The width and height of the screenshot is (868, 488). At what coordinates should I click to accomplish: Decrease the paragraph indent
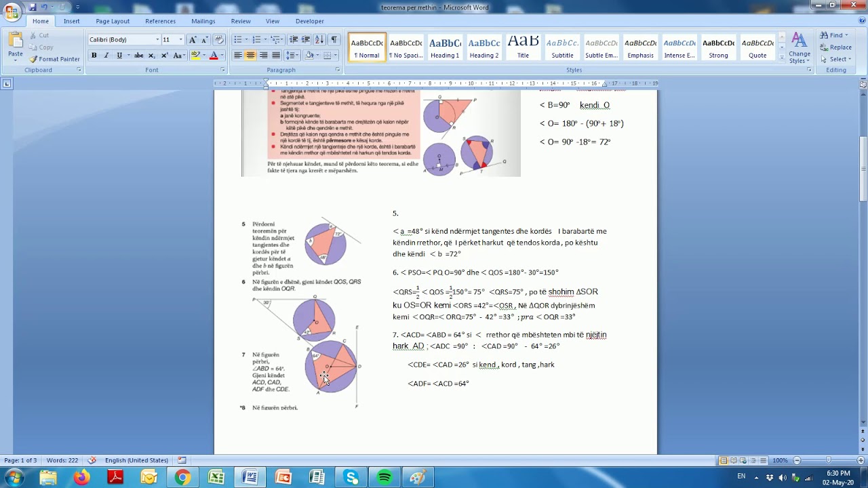tap(294, 40)
